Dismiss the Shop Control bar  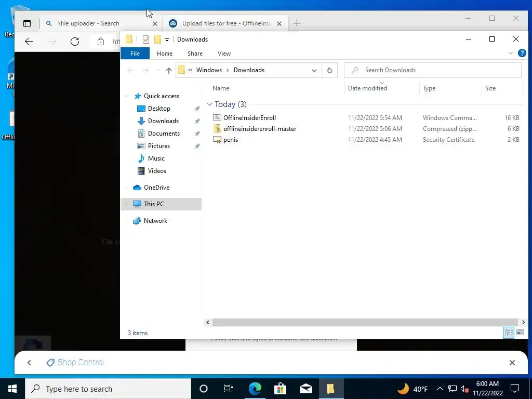tap(512, 363)
